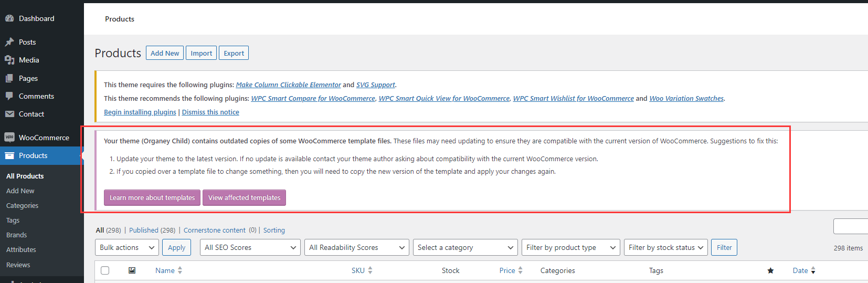This screenshot has height=283, width=868.
Task: Sort by Date using sort arrows
Action: (813, 270)
